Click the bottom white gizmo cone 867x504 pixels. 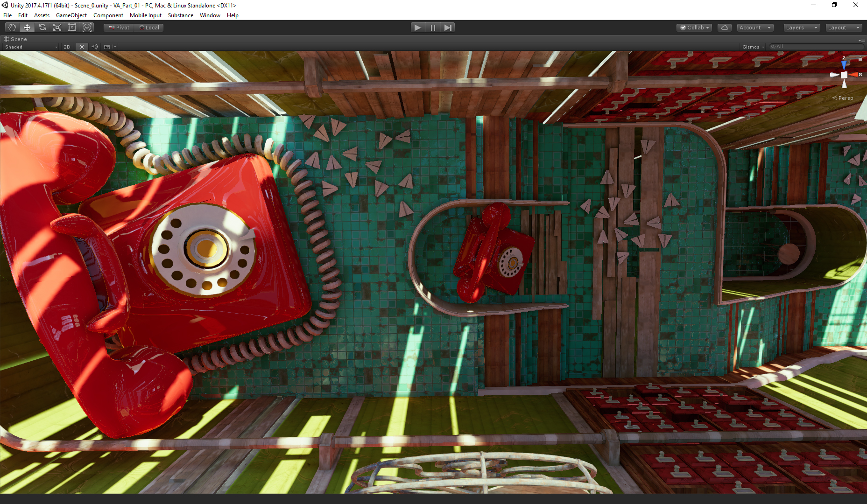[x=844, y=84]
